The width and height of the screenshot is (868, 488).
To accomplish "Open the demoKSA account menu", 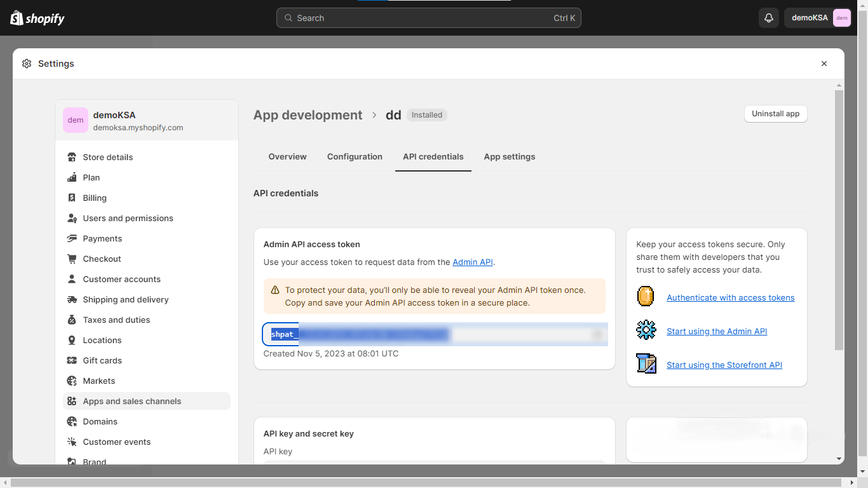I will click(817, 18).
